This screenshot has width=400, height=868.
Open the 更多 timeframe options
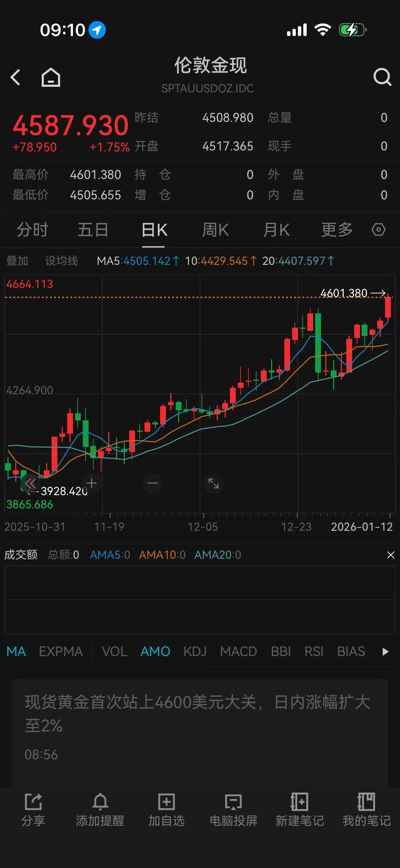(337, 230)
